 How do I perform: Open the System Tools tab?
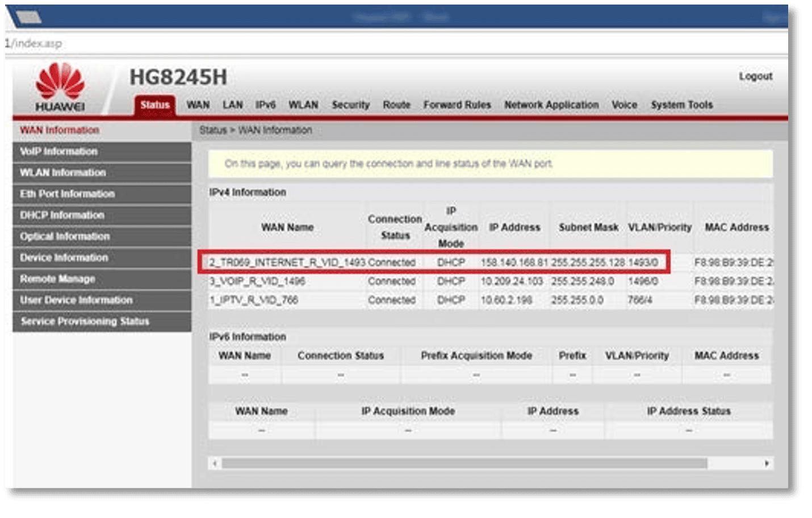click(x=681, y=105)
